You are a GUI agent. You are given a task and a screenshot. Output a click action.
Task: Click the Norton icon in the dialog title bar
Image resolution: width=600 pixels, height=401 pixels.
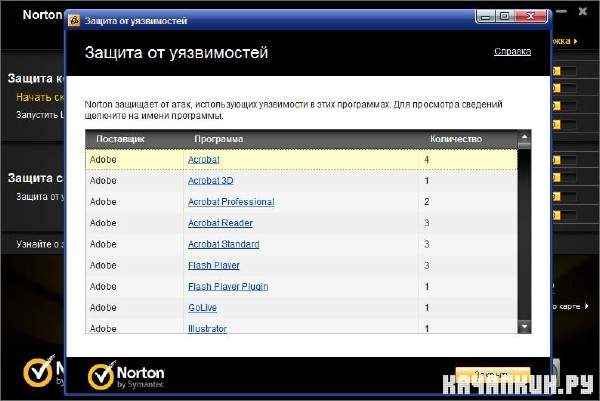coord(74,20)
